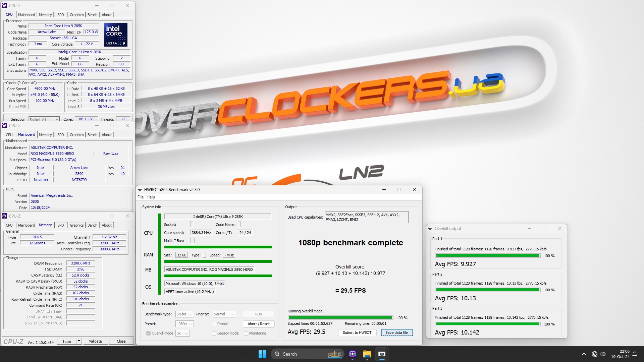
Task: Click the CPU-Z icon on the taskbar
Action: [x=352, y=354]
